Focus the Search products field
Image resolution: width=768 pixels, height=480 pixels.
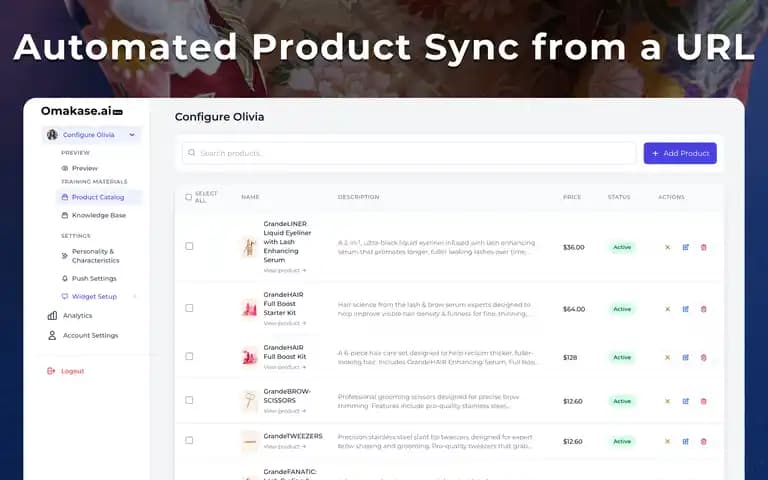(409, 153)
